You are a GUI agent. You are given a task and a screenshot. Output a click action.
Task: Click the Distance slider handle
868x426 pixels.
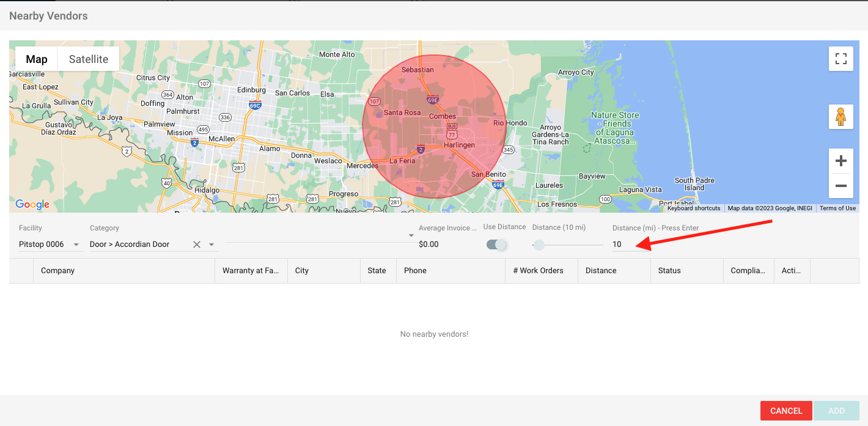[x=539, y=245]
